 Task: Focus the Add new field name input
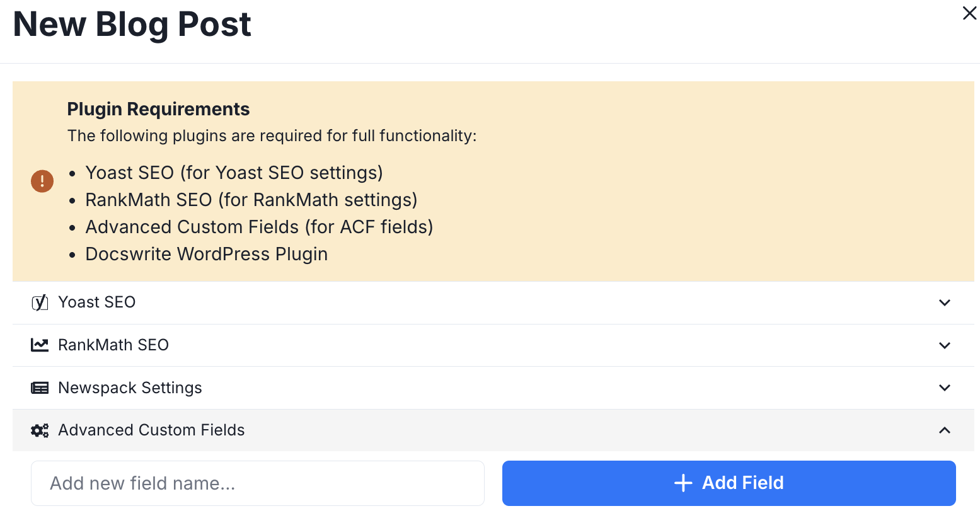(258, 483)
